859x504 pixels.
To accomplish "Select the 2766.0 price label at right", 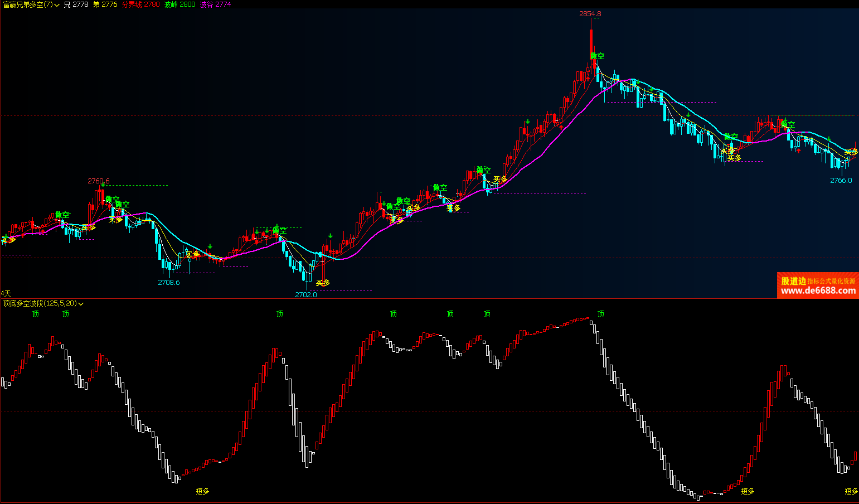I will pos(841,181).
